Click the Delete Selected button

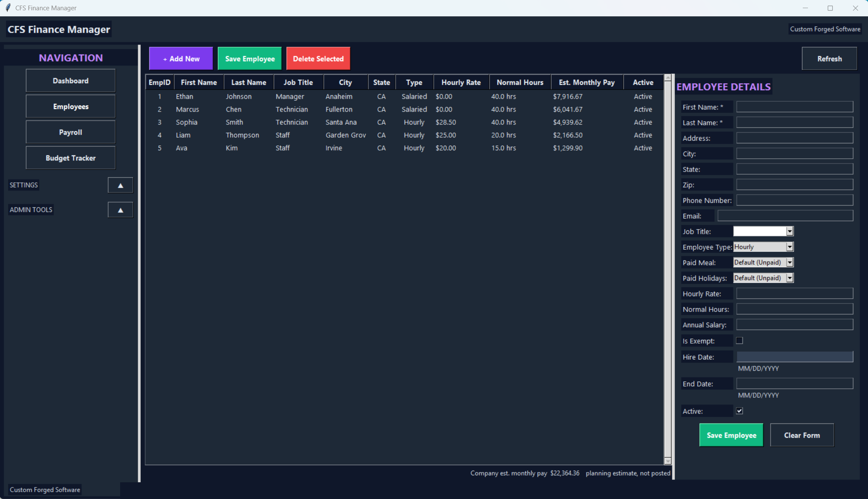[x=318, y=59]
